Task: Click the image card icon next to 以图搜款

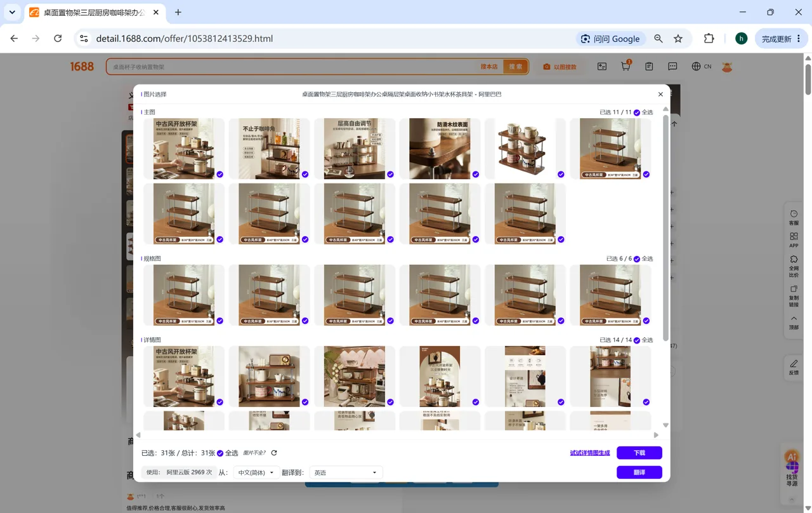Action: pos(602,66)
